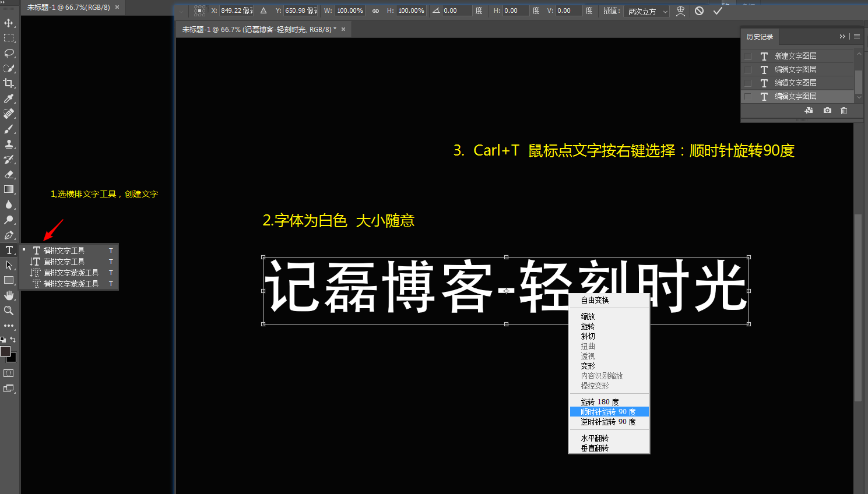Pick 直排文字工具 from the type tool flyout

[64, 262]
